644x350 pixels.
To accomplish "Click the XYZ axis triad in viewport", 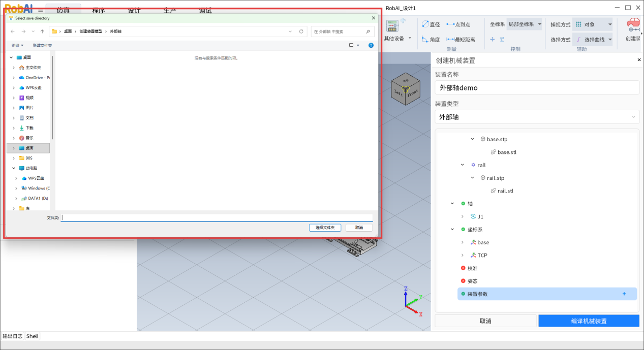I will pyautogui.click(x=413, y=301).
